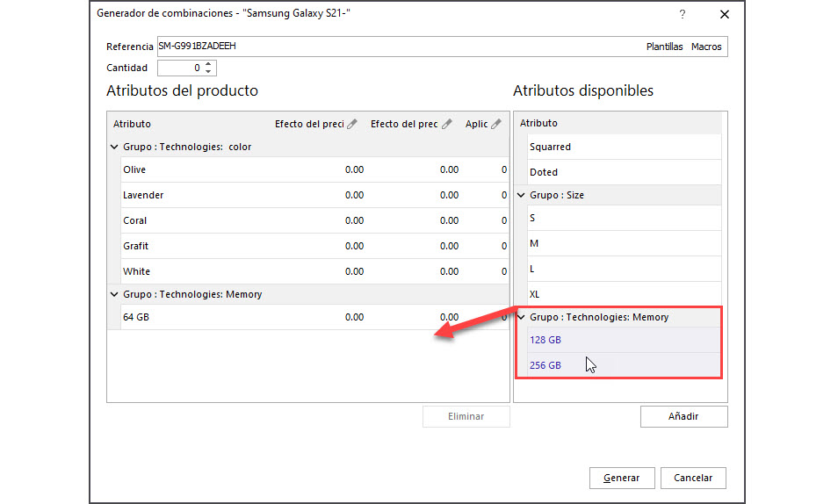Viewport: 838px width, 504px height.
Task: Select size L in available attributes
Action: [625, 269]
